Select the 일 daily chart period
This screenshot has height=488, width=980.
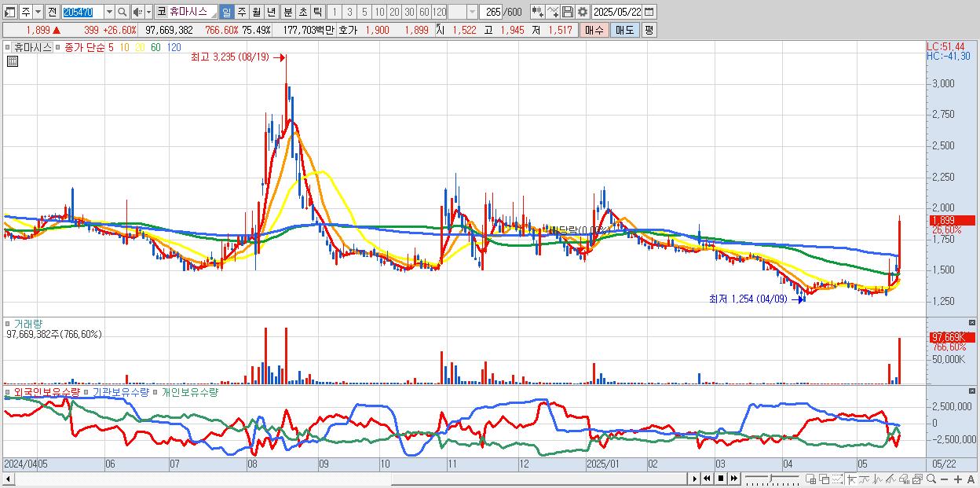point(226,12)
